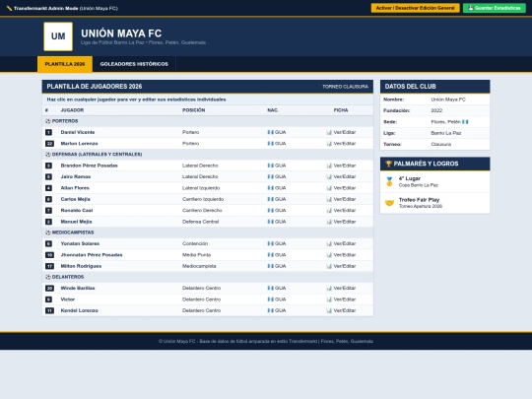Viewport: 532px width, 399px height.
Task: Click the stats chart icon for Daniel Vicente
Action: tap(329, 132)
